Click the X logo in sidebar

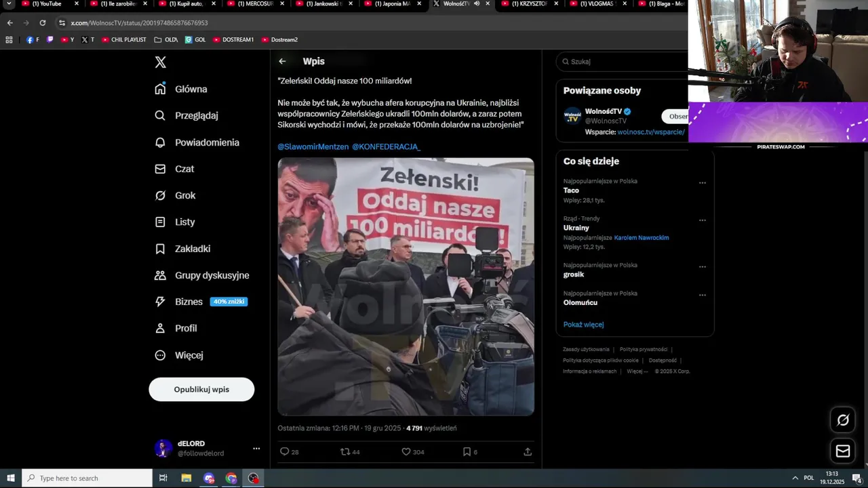tap(160, 62)
